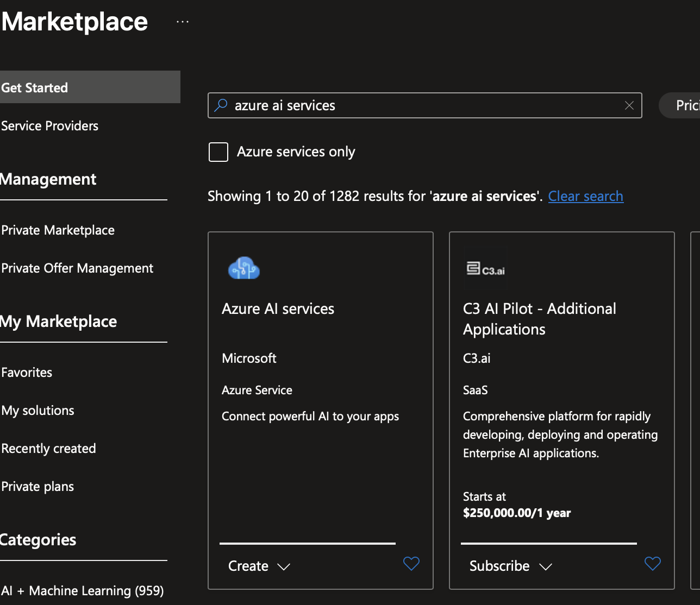Select AI + Machine Learning category

[x=83, y=591]
